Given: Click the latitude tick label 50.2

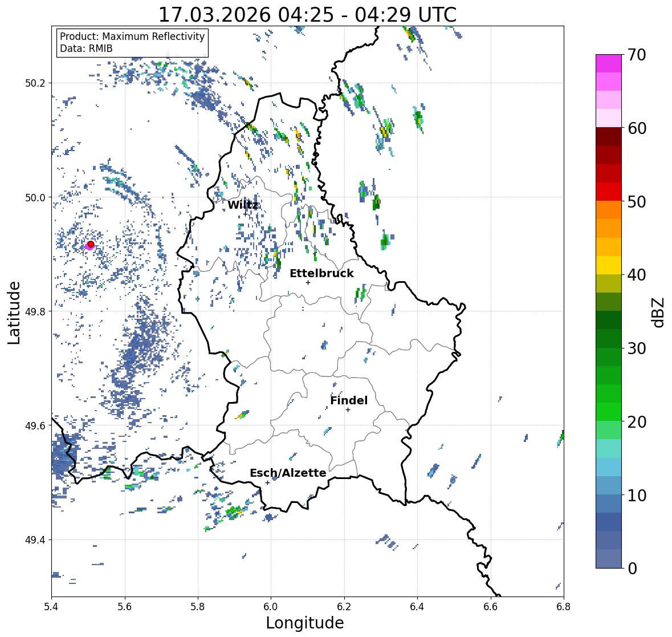Looking at the screenshot, I should pyautogui.click(x=35, y=83).
